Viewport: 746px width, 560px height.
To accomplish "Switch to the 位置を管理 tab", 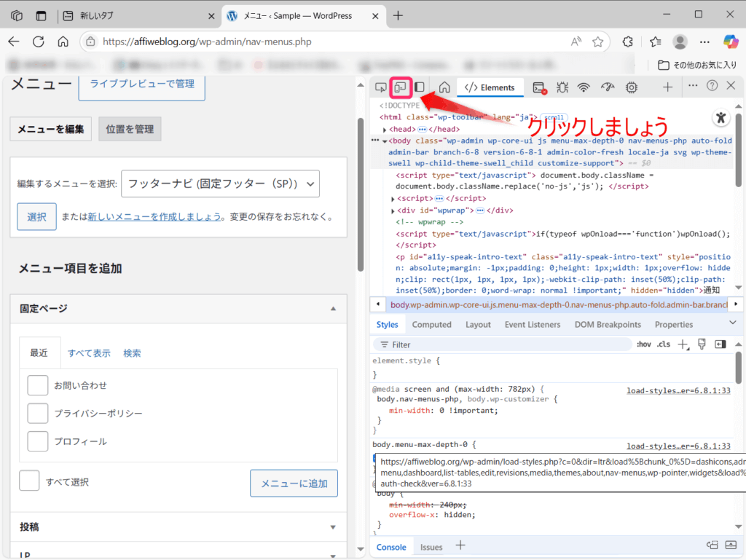I will [130, 130].
